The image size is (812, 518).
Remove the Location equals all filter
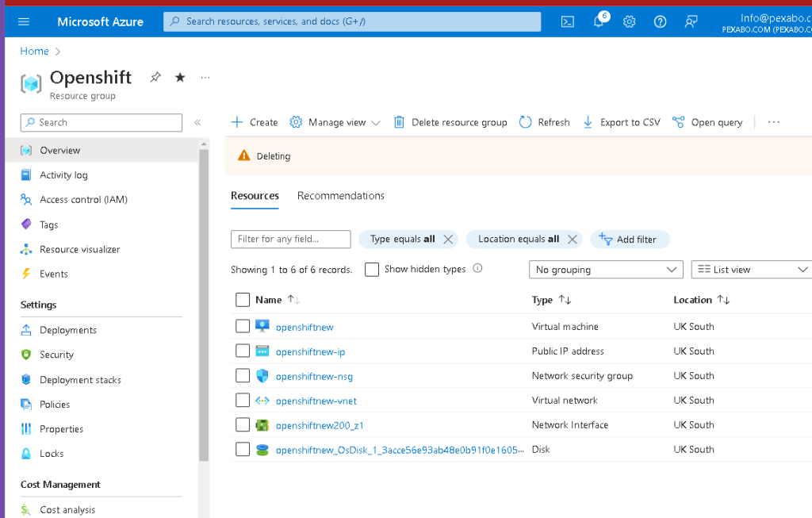(573, 240)
